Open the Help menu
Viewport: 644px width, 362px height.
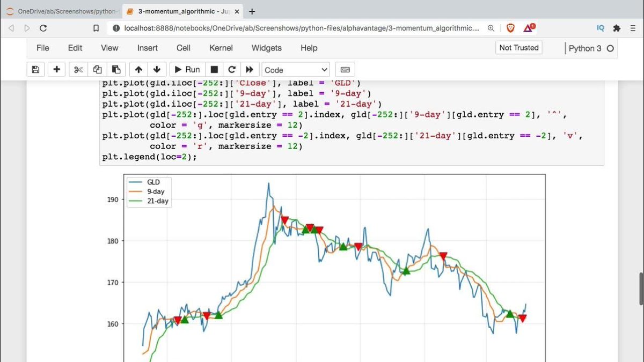coord(309,48)
